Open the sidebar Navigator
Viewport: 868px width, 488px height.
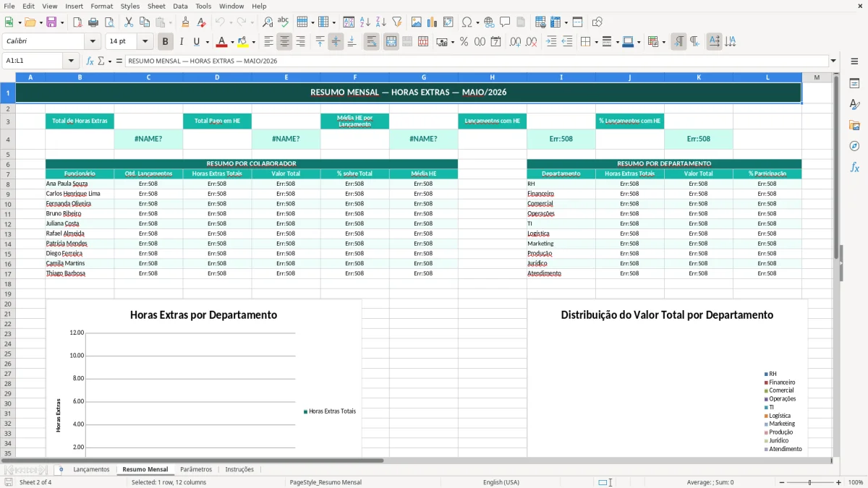pyautogui.click(x=854, y=146)
